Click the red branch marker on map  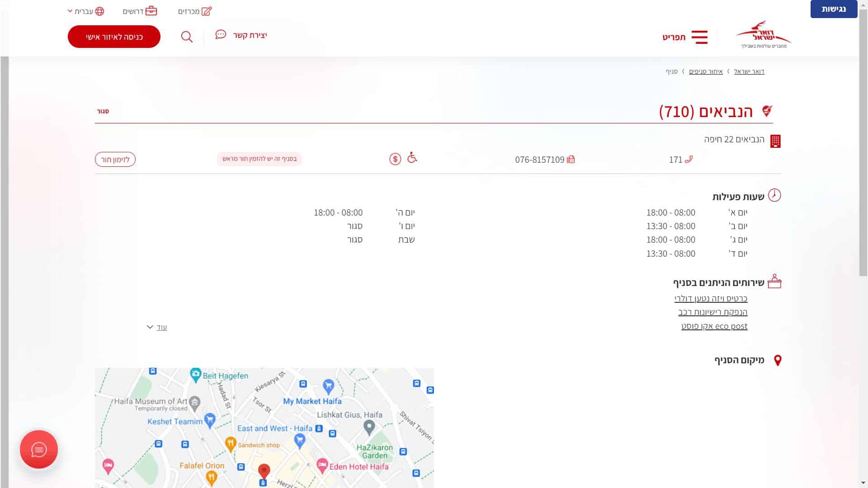[264, 471]
